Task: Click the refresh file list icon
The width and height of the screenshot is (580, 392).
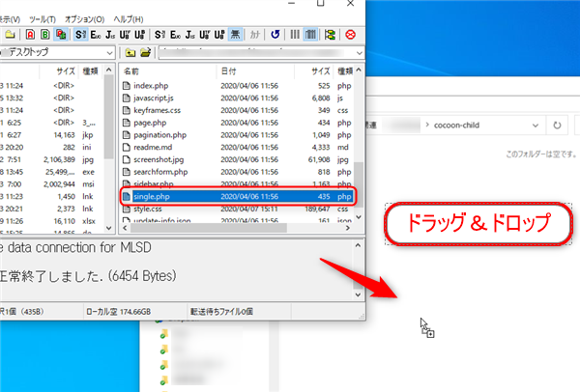Action: click(275, 34)
